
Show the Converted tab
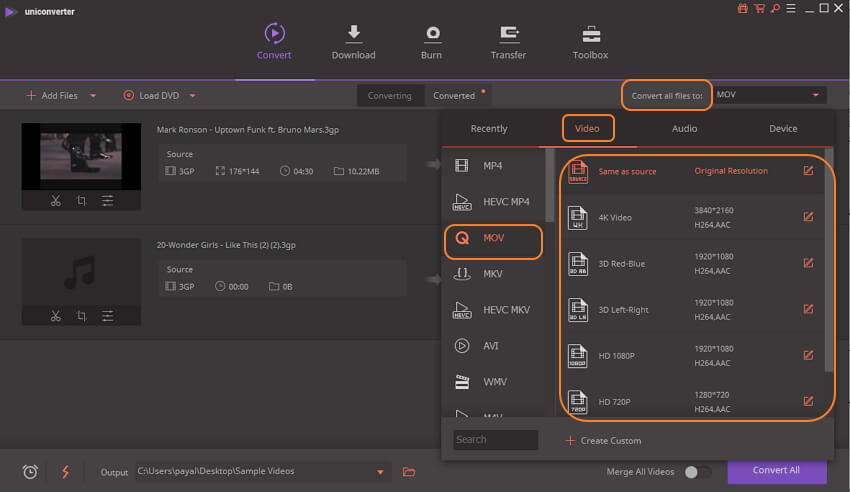454,96
